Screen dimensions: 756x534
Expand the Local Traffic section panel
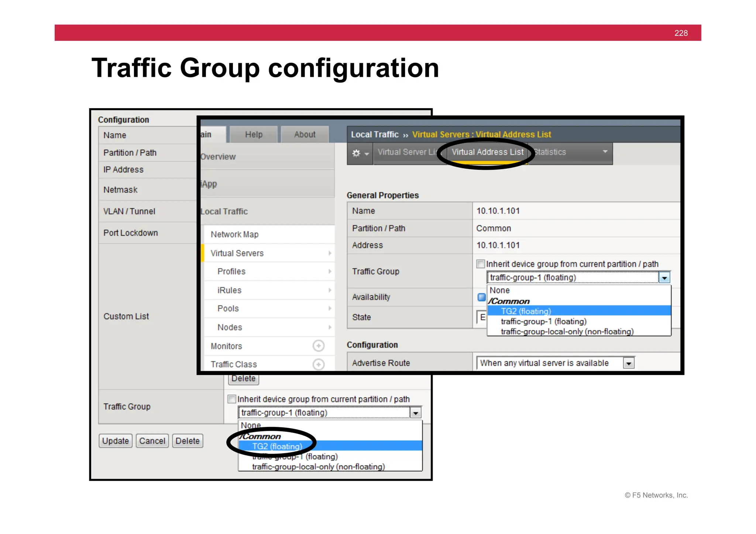(x=267, y=211)
